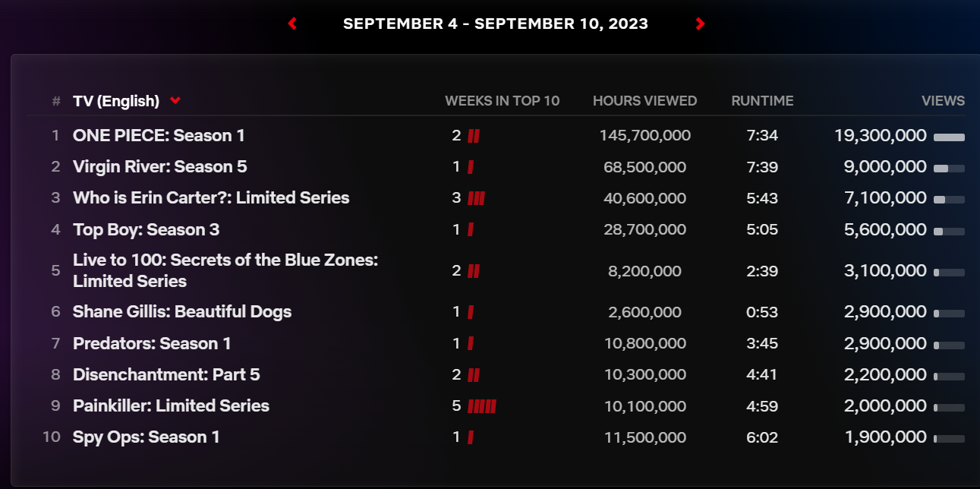Go to the previous week using left arrow
This screenshot has width=980, height=489.
[292, 24]
